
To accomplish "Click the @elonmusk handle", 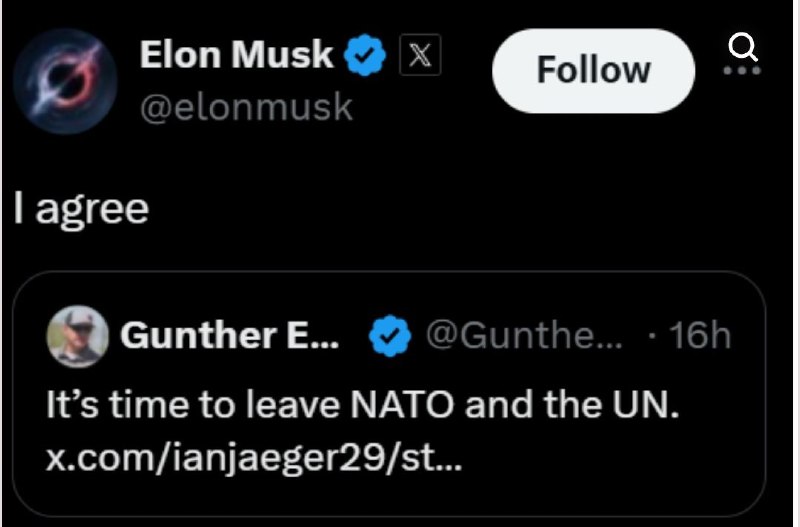I will [x=245, y=106].
